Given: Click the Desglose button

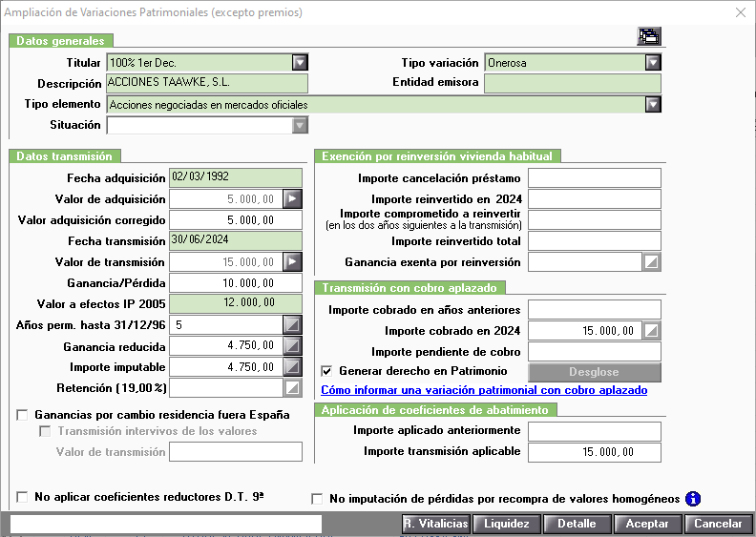Looking at the screenshot, I should click(594, 372).
